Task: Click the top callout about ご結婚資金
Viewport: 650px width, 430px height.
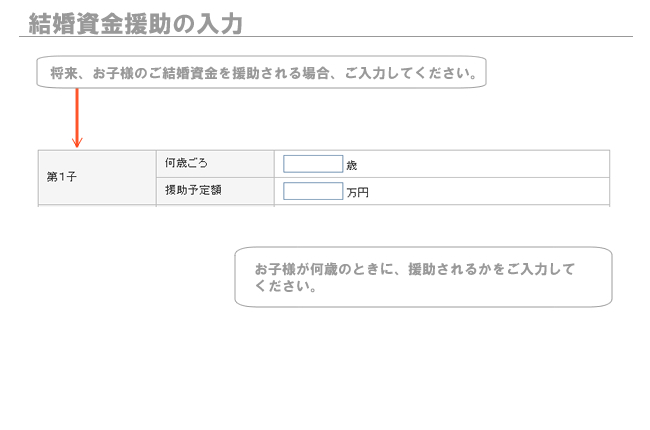Action: point(261,72)
